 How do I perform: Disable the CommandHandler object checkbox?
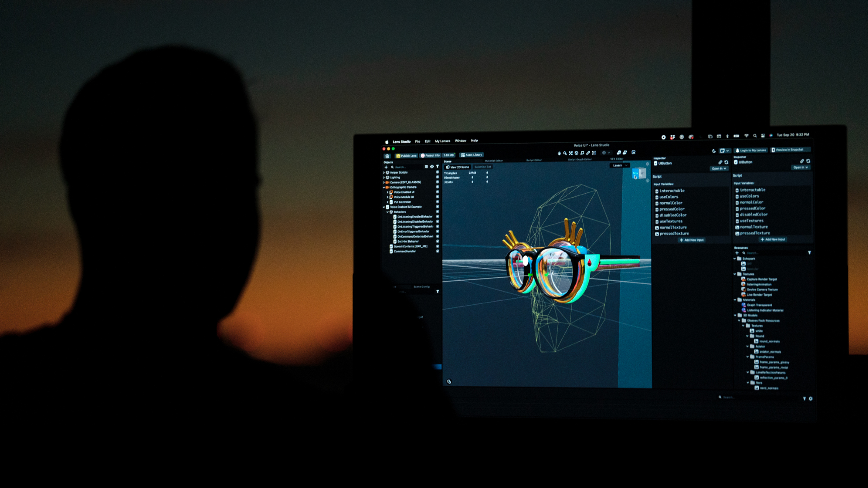[x=437, y=251]
